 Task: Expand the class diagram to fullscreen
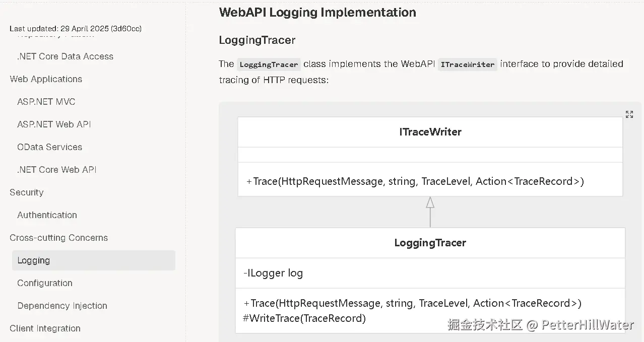629,114
